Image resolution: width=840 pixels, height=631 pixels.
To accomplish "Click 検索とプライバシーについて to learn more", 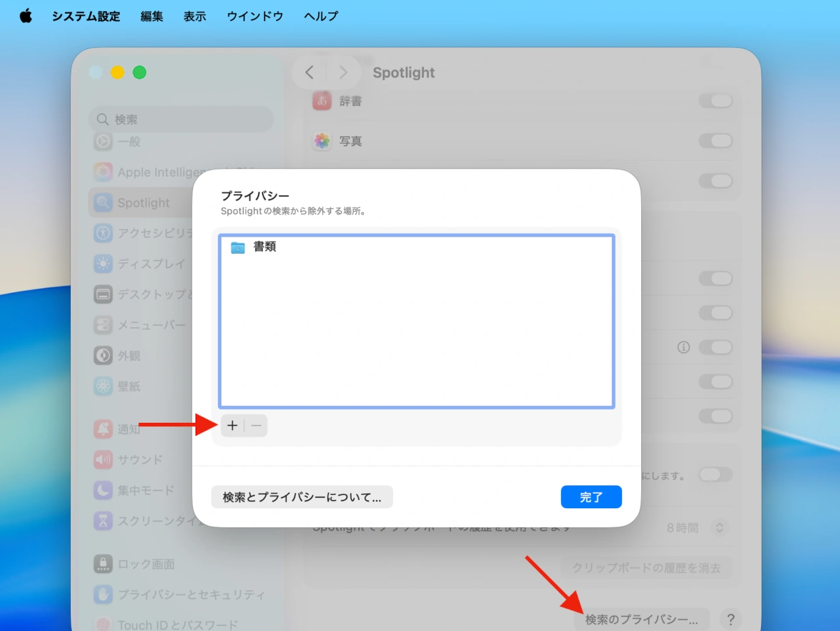I will tap(301, 497).
